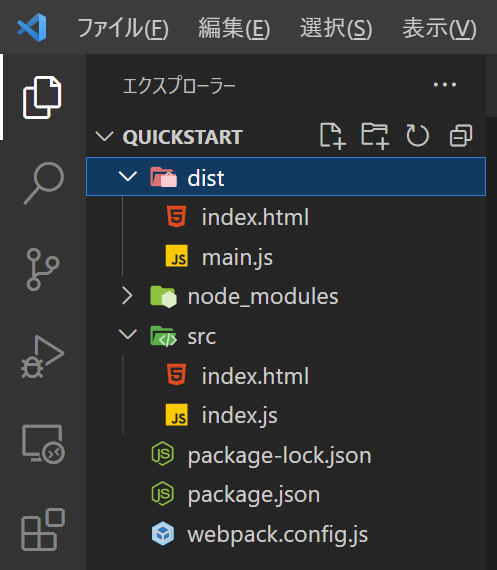Image resolution: width=497 pixels, height=570 pixels.
Task: Click the New Folder icon
Action: pyautogui.click(x=375, y=136)
